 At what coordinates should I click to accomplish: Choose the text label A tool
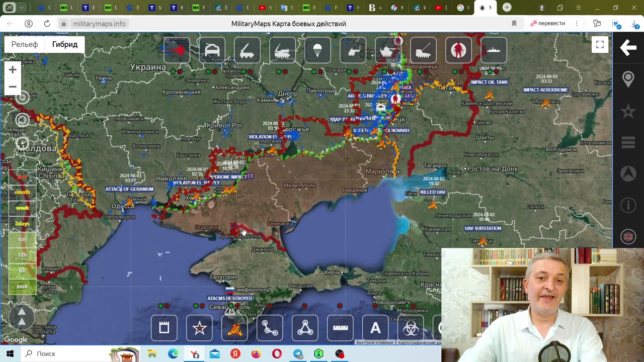(375, 328)
